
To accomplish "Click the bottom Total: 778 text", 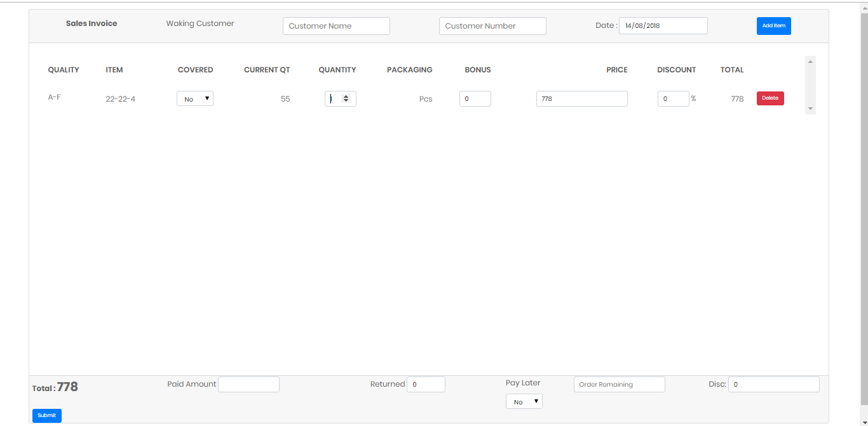I will [x=55, y=387].
